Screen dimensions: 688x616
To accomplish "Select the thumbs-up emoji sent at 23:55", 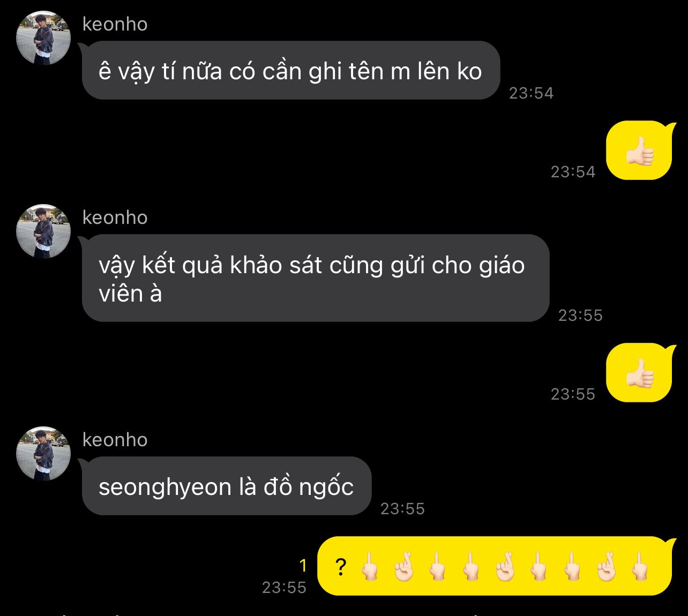I will click(x=640, y=373).
